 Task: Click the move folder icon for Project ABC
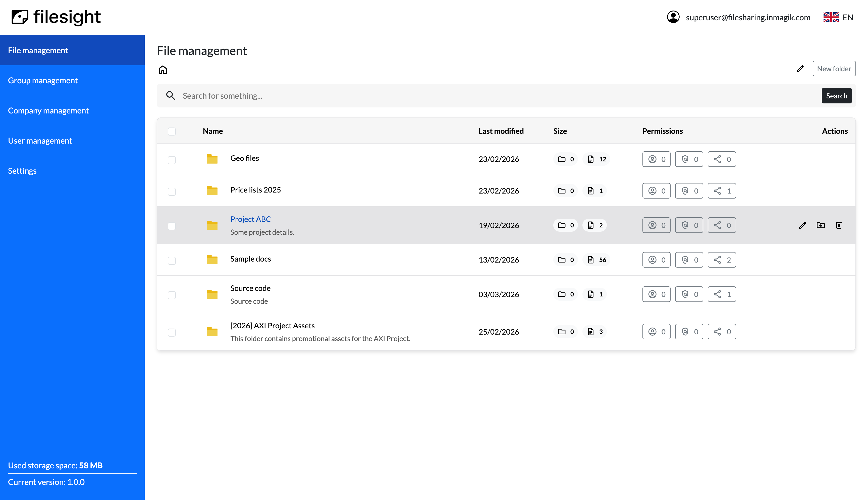821,225
